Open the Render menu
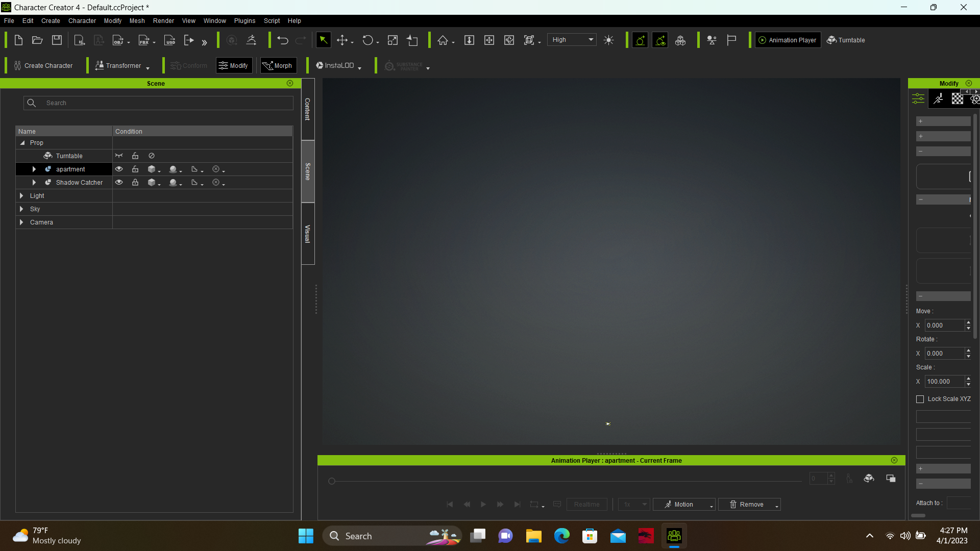This screenshot has width=980, height=551. click(x=163, y=21)
